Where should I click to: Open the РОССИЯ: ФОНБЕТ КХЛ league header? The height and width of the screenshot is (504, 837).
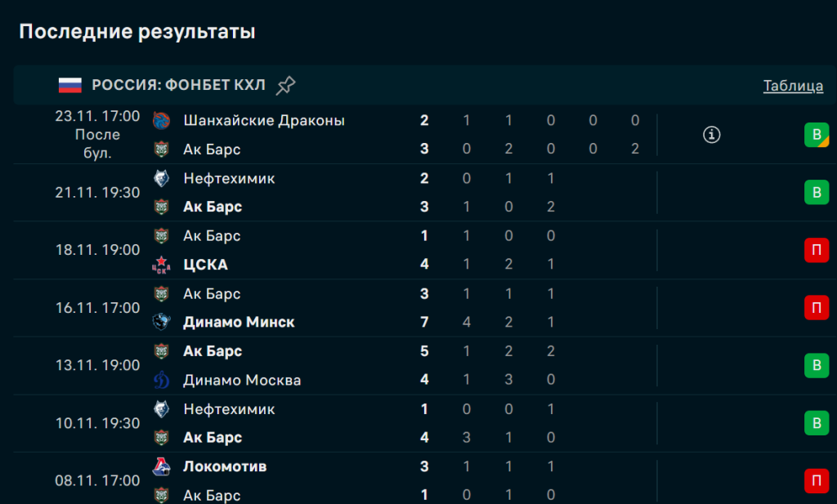[178, 85]
